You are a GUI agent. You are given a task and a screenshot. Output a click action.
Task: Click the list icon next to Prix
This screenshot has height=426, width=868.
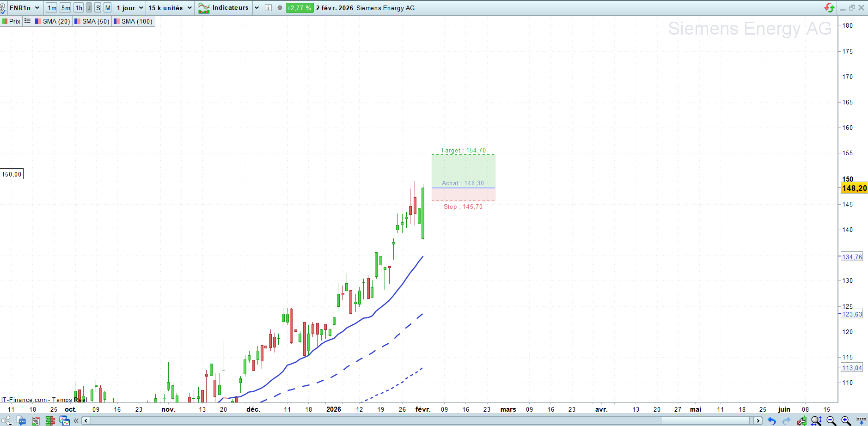pos(27,21)
